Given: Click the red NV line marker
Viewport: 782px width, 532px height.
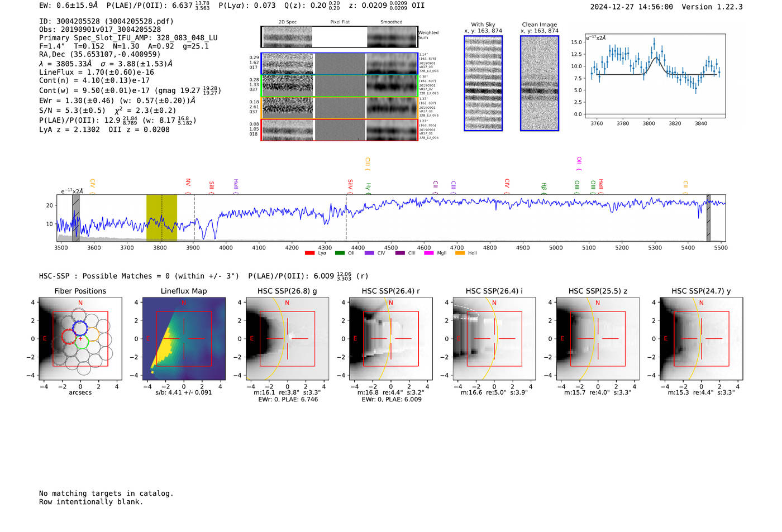Looking at the screenshot, I should (188, 186).
